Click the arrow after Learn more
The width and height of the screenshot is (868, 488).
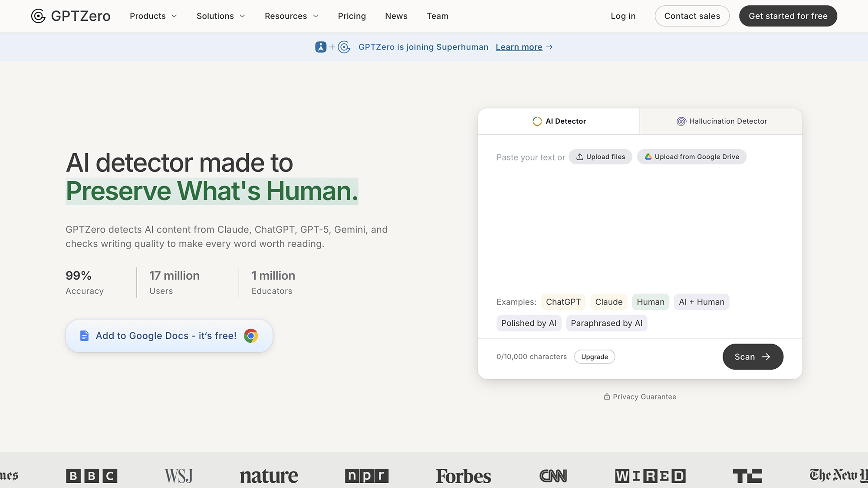point(549,47)
